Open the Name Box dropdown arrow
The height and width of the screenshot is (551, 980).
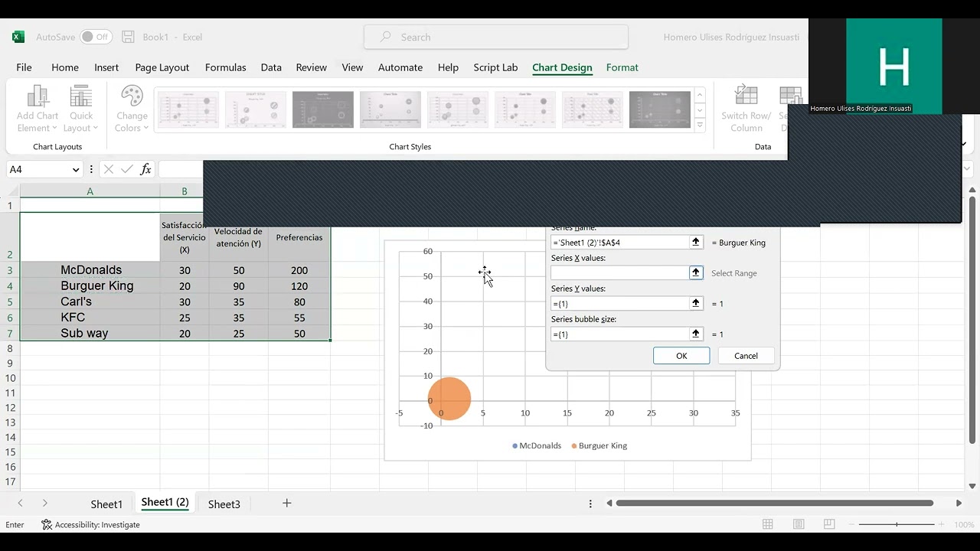pyautogui.click(x=76, y=170)
